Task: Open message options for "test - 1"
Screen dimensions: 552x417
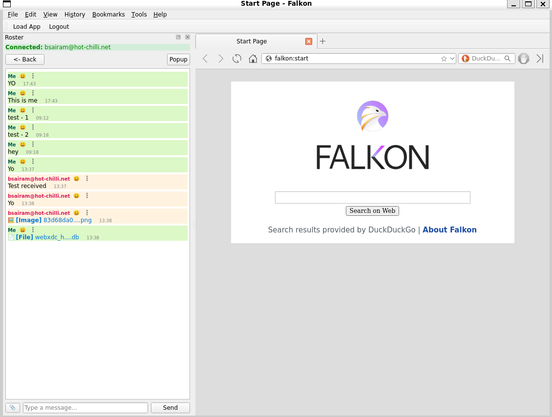Action: coord(33,110)
